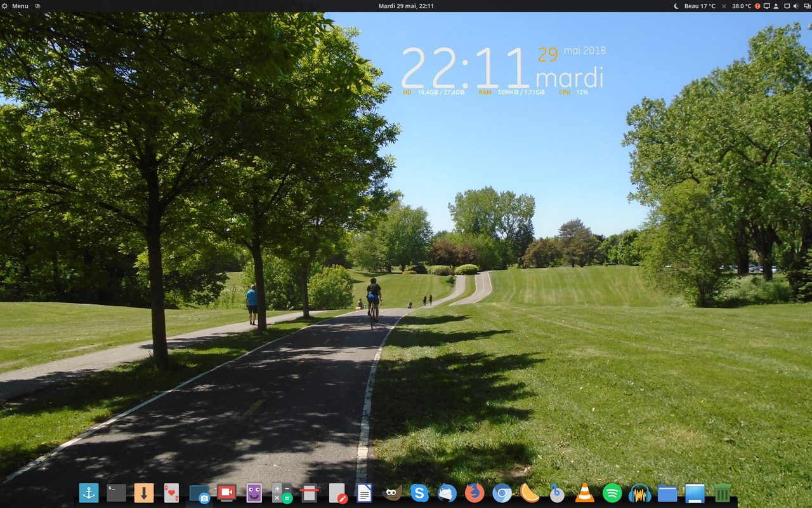Open LibreOffice Writer from the dock
This screenshot has width=812, height=508.
click(x=364, y=493)
